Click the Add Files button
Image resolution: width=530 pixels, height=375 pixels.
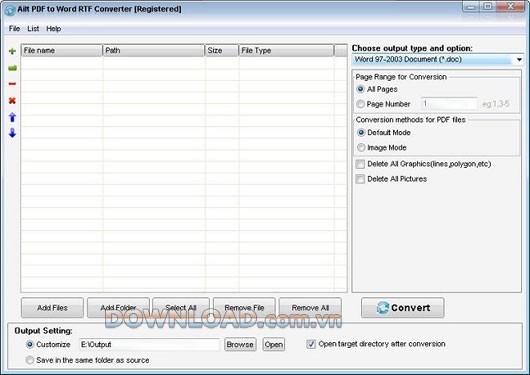pyautogui.click(x=52, y=308)
